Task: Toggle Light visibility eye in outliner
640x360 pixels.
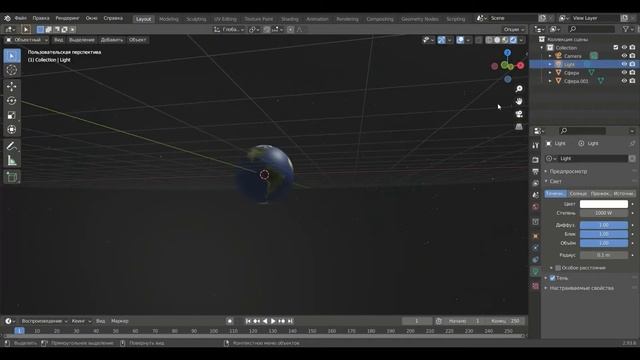Action: coord(624,64)
